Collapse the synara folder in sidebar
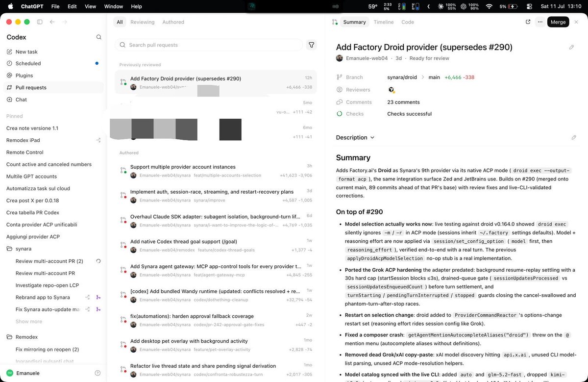 coord(24,249)
